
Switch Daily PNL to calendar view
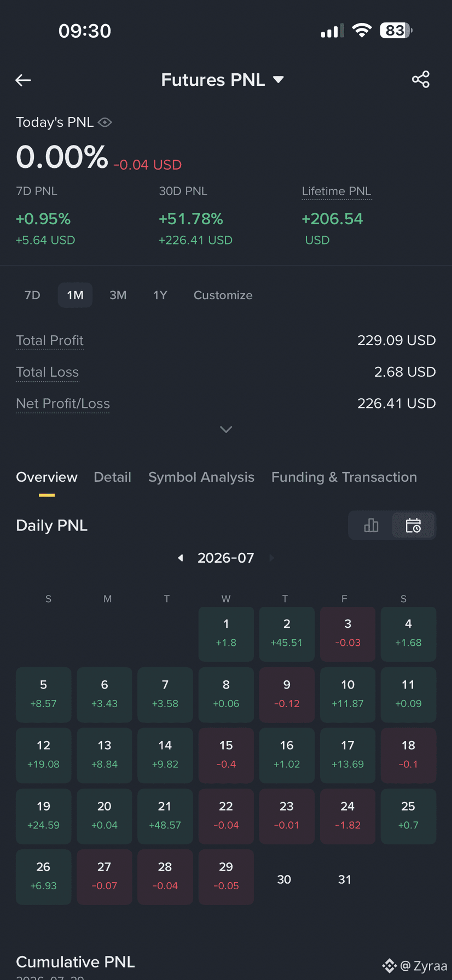tap(413, 526)
